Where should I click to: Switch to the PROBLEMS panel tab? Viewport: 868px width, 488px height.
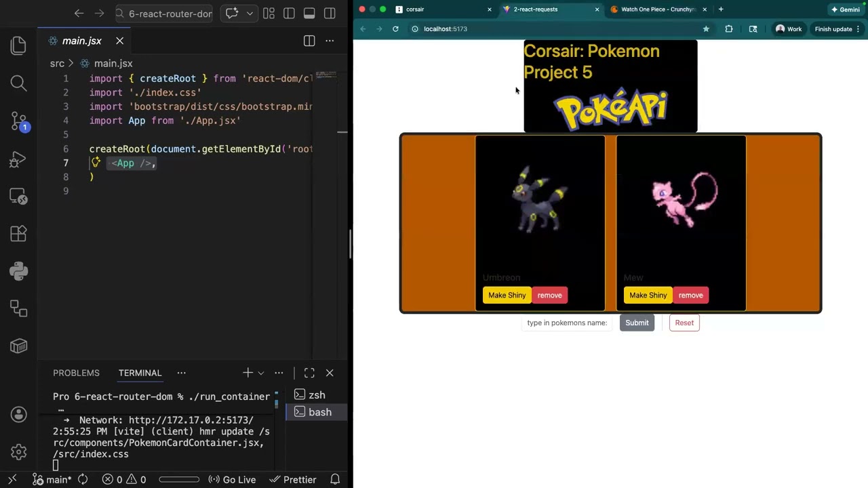click(76, 373)
